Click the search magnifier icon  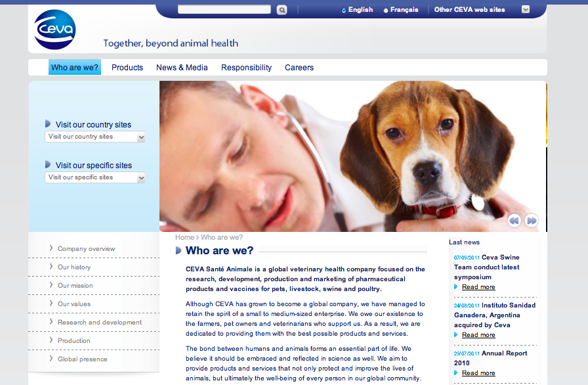click(282, 10)
